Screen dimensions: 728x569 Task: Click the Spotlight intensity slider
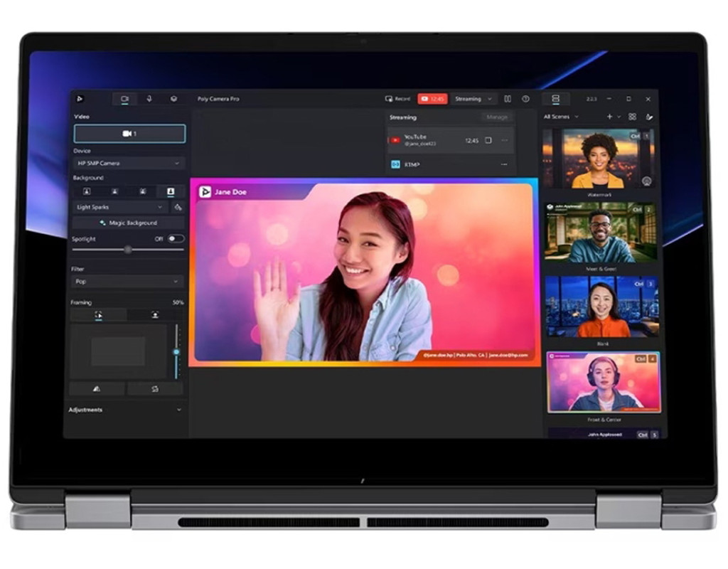click(128, 250)
